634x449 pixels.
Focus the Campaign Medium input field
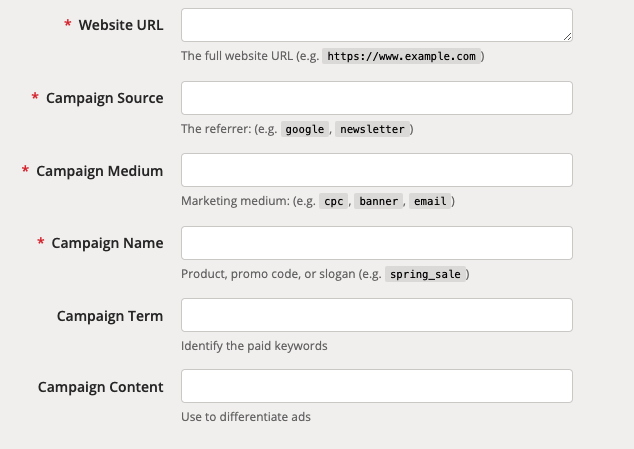(x=377, y=170)
